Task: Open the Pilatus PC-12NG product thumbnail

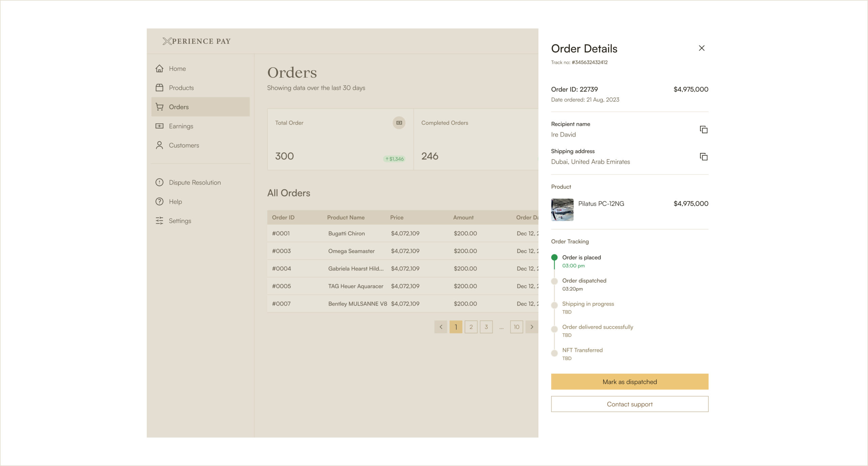Action: click(x=562, y=210)
